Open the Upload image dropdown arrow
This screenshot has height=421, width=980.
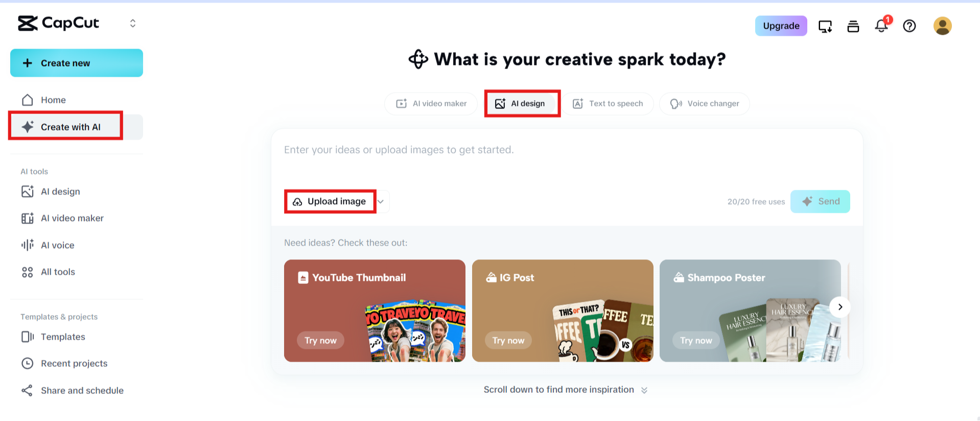pos(380,202)
